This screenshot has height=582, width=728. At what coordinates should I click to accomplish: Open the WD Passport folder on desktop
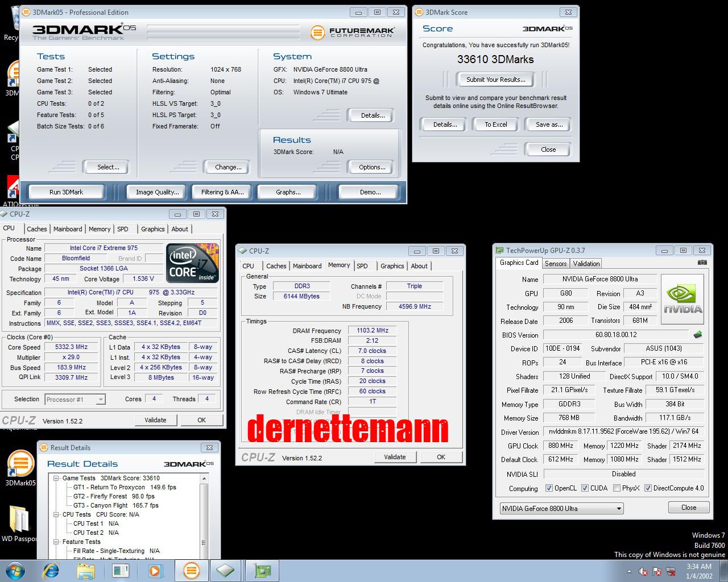[19, 523]
